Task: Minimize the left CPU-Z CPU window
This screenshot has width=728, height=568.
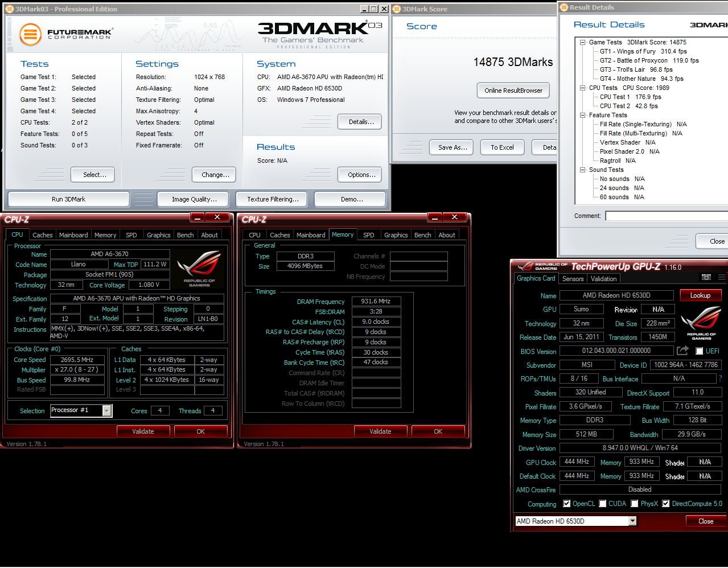Action: (198, 217)
